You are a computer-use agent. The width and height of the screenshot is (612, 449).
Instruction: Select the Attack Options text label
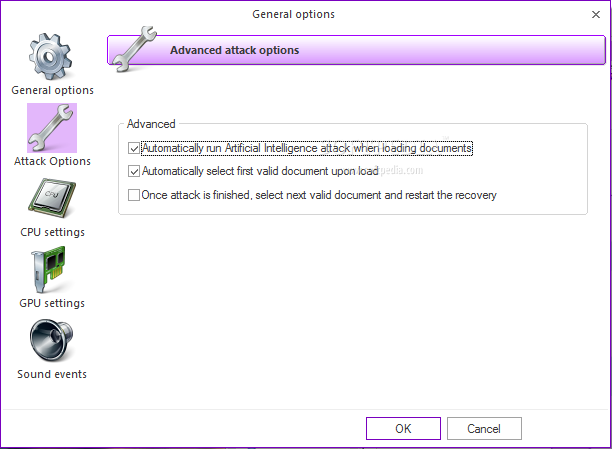52,161
